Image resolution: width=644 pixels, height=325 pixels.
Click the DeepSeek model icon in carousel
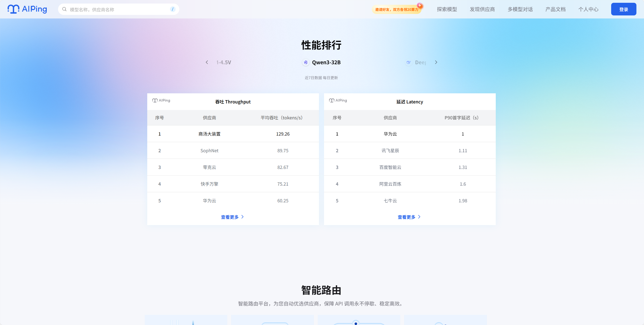click(x=408, y=62)
